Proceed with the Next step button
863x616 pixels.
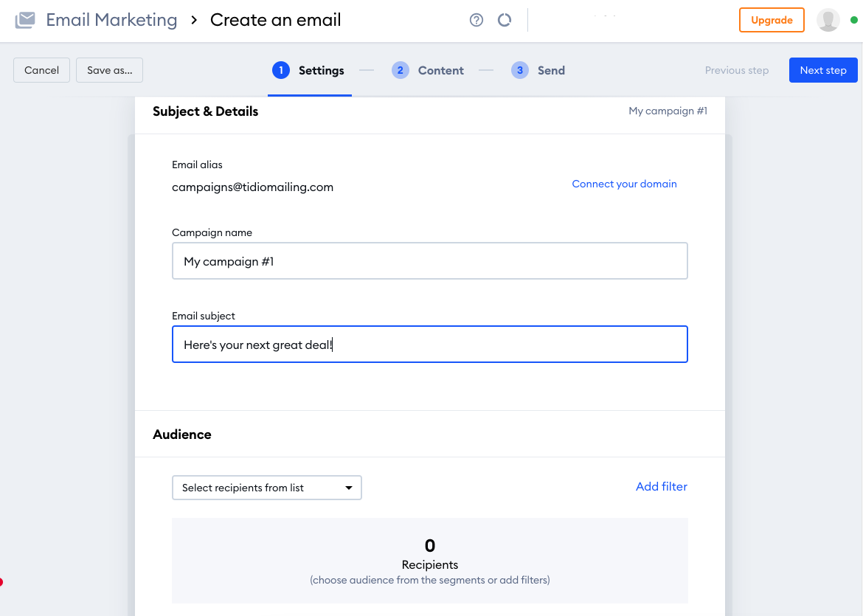[x=823, y=71]
